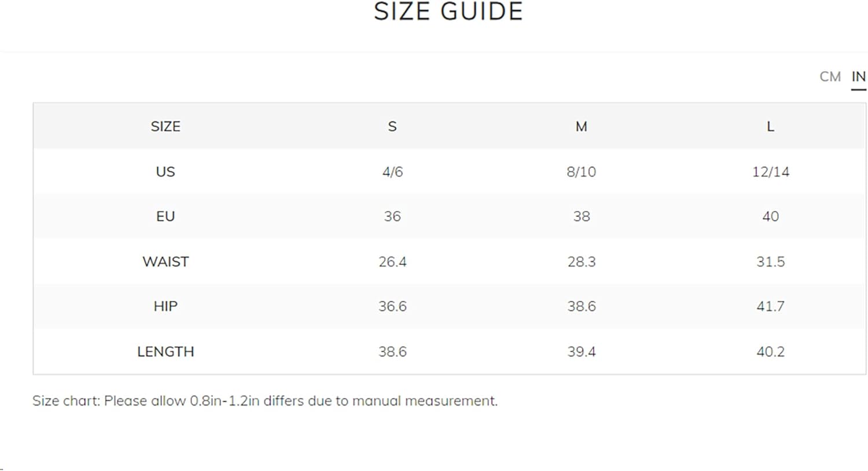Image resolution: width=868 pixels, height=471 pixels.
Task: Click the M size column header
Action: pyautogui.click(x=582, y=126)
